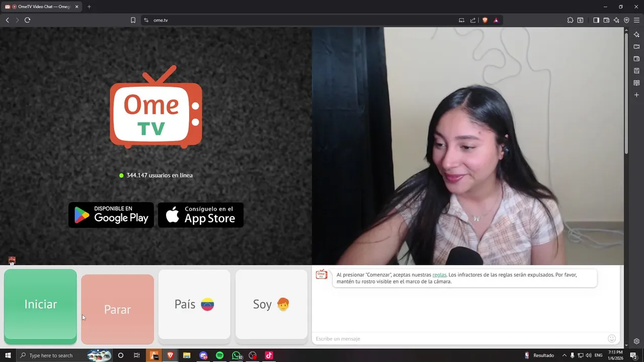Go back in the browser

pyautogui.click(x=7, y=20)
